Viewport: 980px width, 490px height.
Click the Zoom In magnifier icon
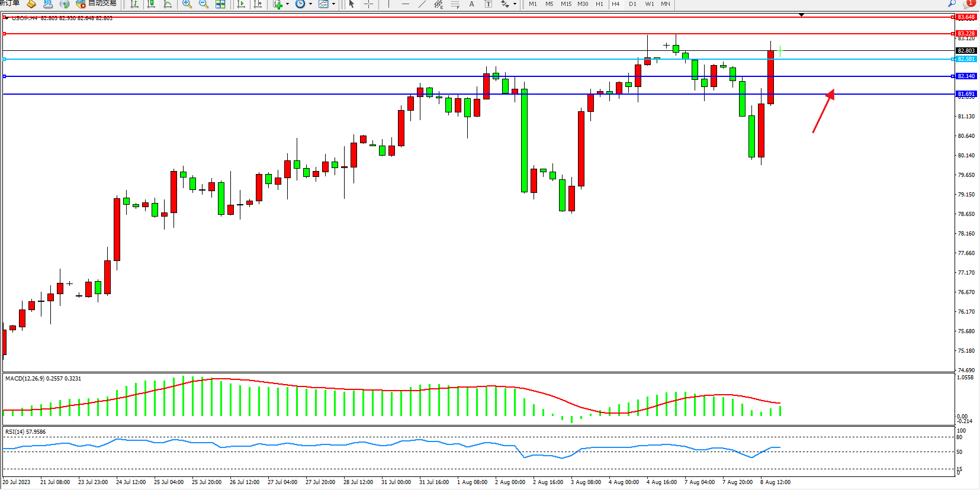point(187,4)
